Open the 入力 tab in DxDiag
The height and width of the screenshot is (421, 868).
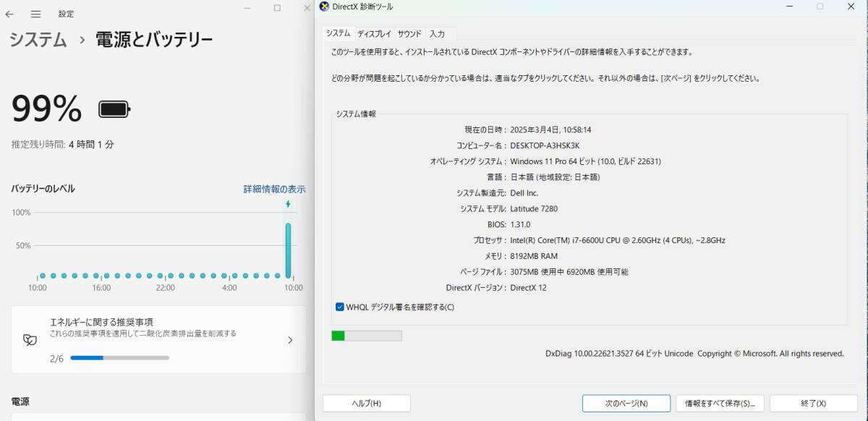tap(438, 33)
